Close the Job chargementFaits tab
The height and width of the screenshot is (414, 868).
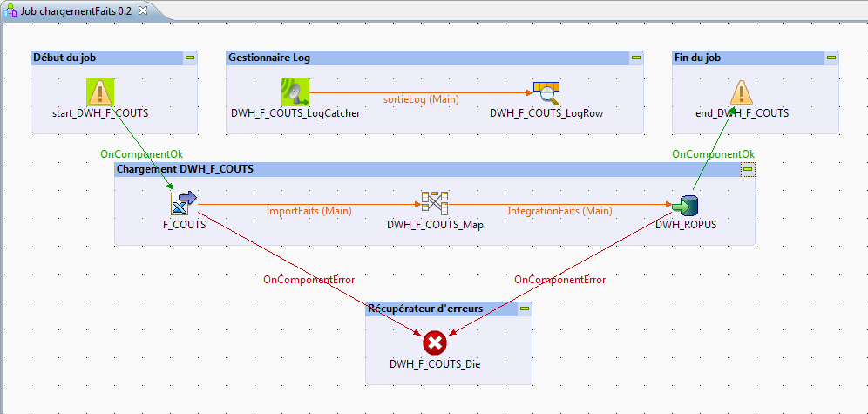coord(143,10)
